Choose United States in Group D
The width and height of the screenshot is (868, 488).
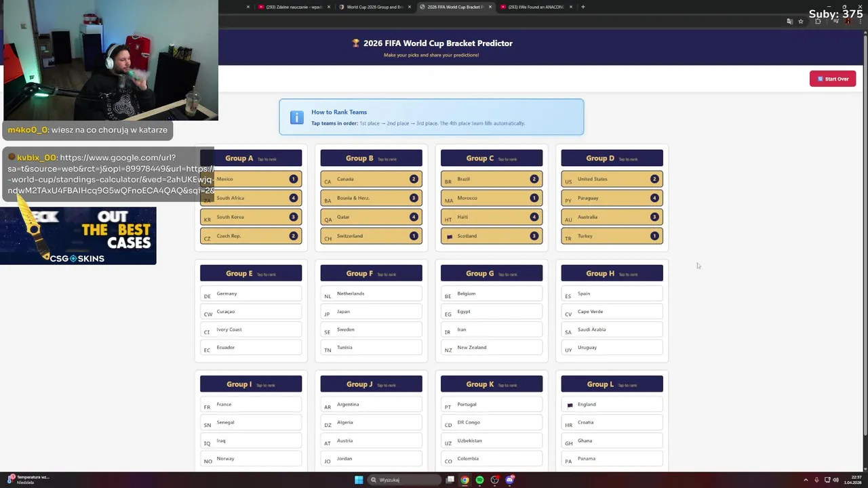(612, 179)
